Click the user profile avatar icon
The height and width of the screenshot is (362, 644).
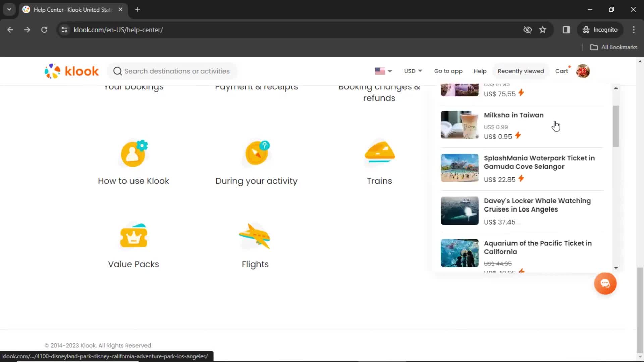click(583, 71)
